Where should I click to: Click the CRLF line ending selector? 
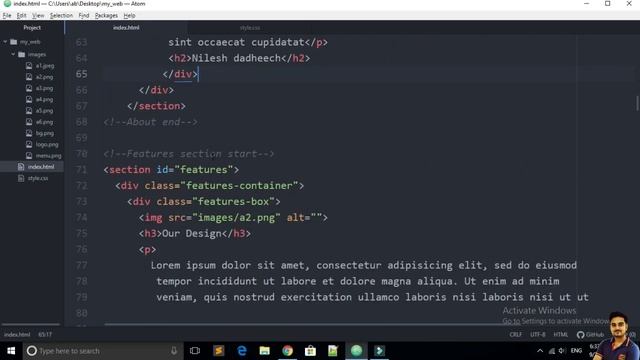tap(516, 335)
